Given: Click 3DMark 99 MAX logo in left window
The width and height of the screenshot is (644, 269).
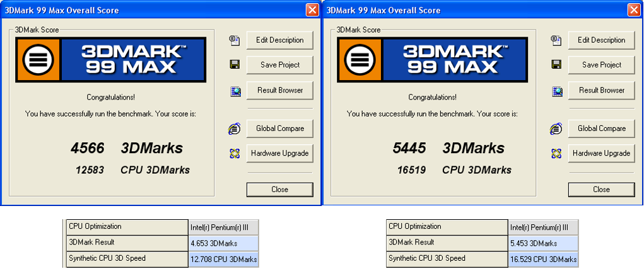Looking at the screenshot, I should pos(110,59).
